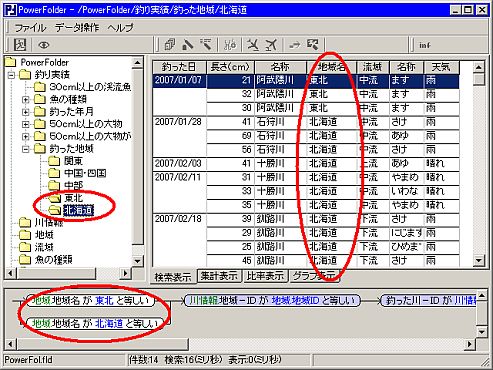Click the 名称 header above 阿武隈川

280,67
